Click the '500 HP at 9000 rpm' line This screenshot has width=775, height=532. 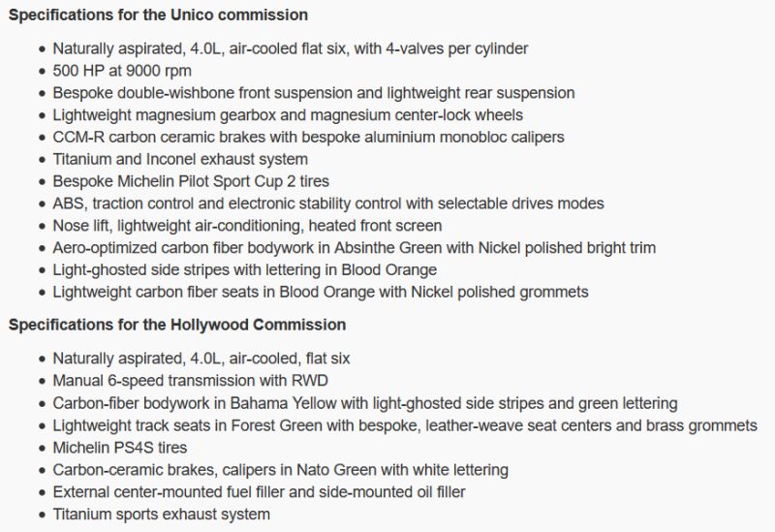click(122, 71)
